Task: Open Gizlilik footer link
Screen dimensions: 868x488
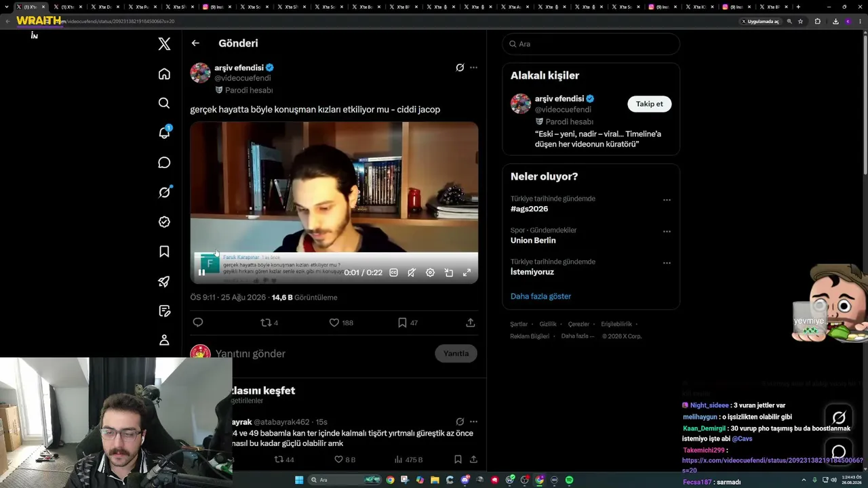Action: pos(548,324)
